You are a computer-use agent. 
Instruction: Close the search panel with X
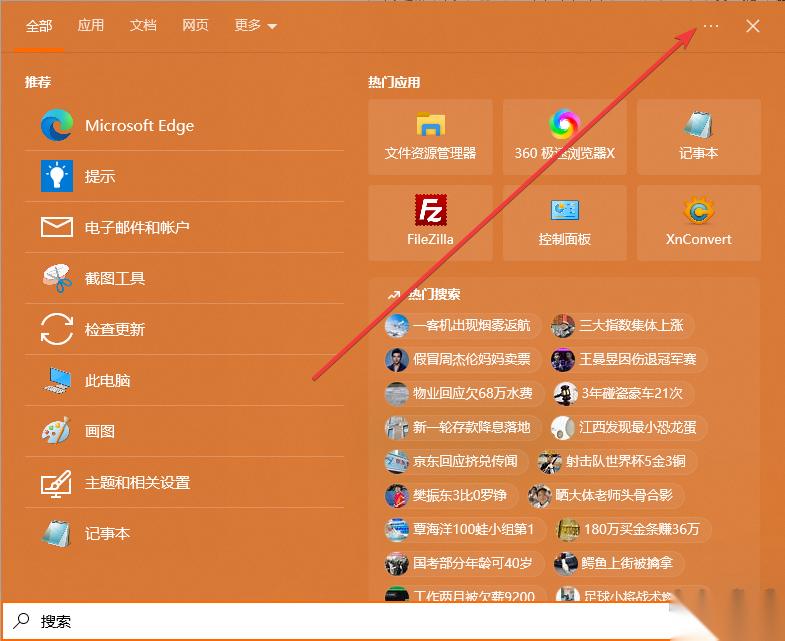coord(753,26)
